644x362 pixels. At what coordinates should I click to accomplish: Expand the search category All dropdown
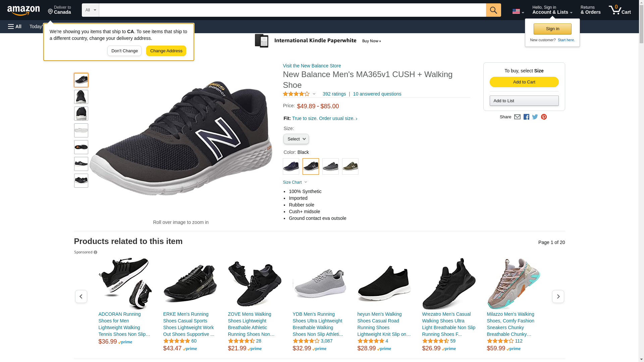pos(91,10)
